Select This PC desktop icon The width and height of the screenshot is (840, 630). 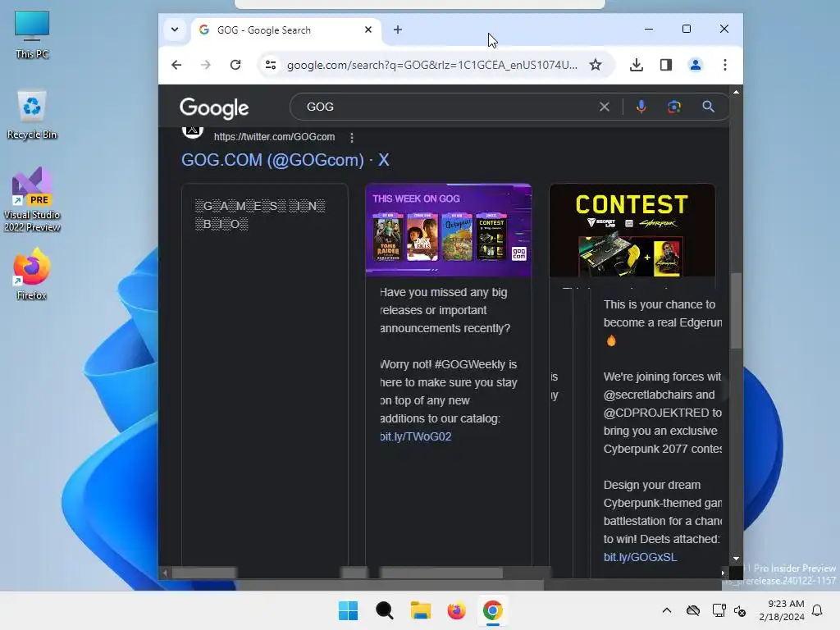pos(32,34)
